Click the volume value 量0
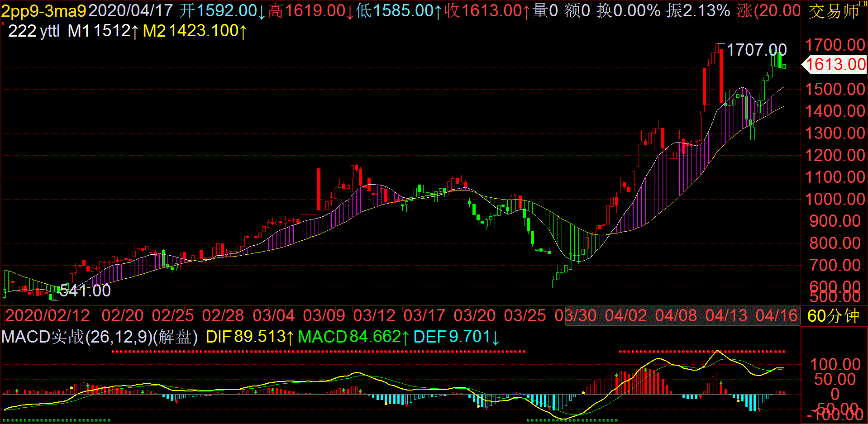Viewport: 868px width, 424px height. click(x=545, y=10)
